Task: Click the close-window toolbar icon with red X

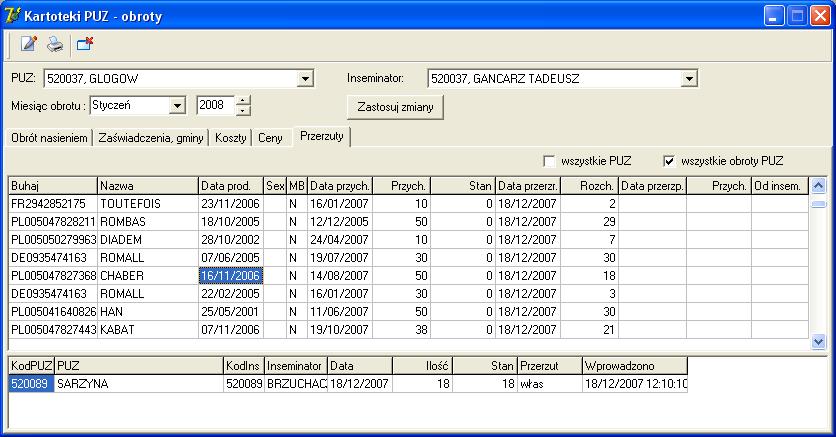Action: (85, 44)
